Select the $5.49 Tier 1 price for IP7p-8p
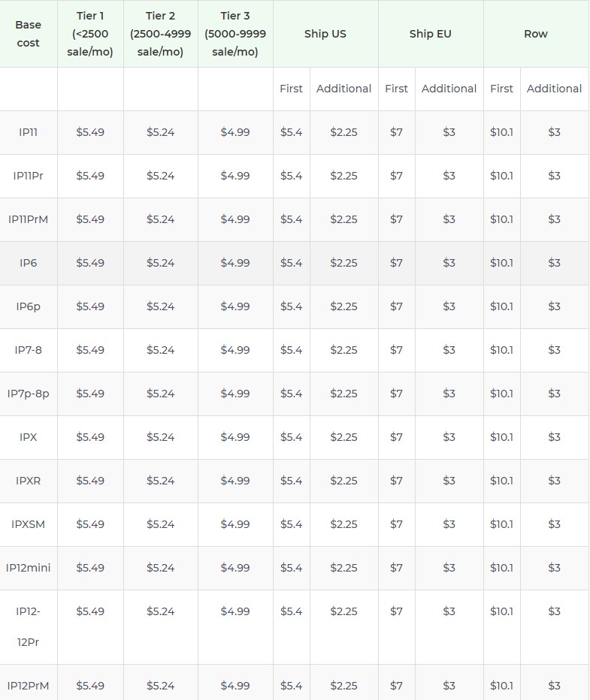This screenshot has width=590, height=700. [x=90, y=394]
